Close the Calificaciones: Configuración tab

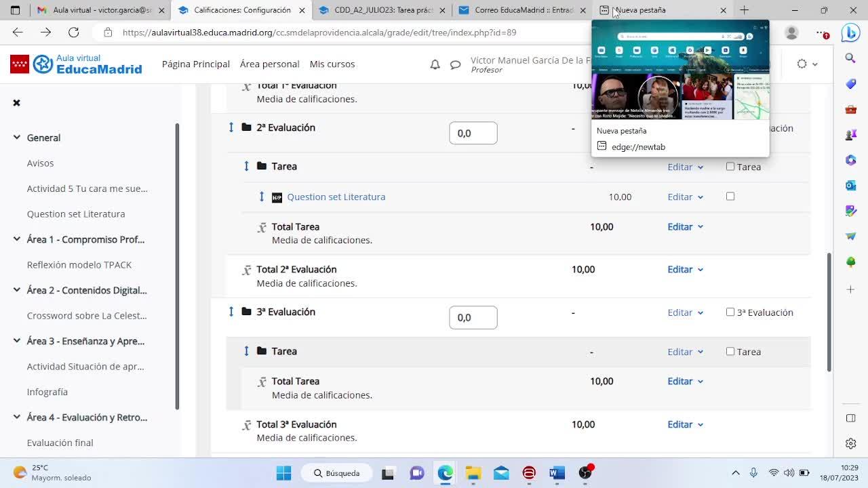(302, 10)
